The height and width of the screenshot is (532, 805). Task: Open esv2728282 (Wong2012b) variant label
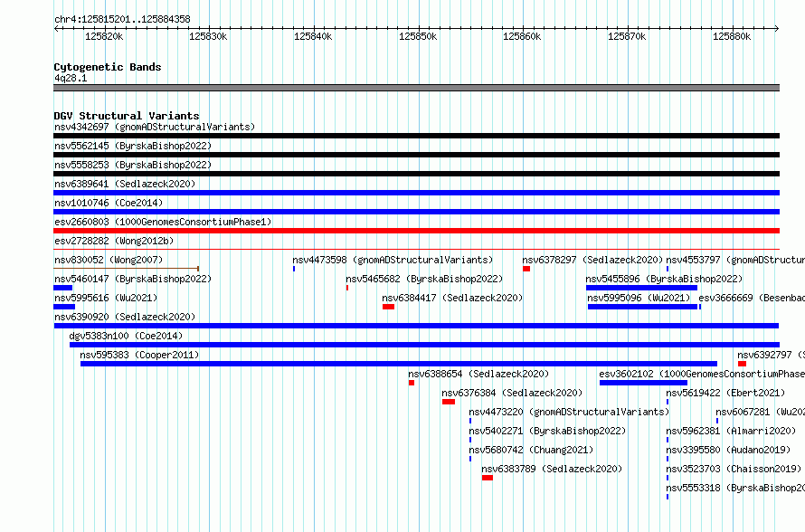[x=114, y=241]
